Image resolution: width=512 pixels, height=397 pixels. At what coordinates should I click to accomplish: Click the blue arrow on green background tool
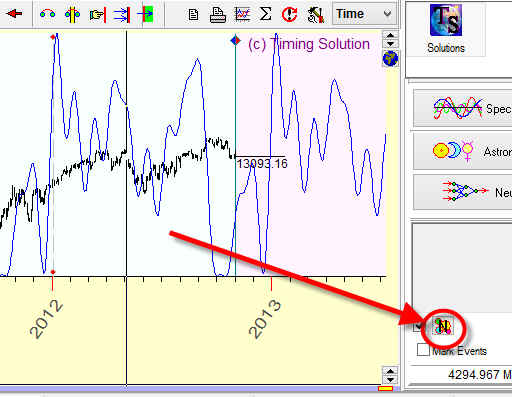tap(145, 14)
